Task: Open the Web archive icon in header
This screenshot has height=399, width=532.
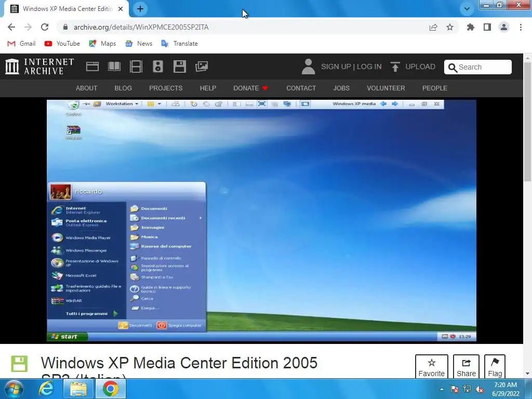Action: click(x=92, y=66)
